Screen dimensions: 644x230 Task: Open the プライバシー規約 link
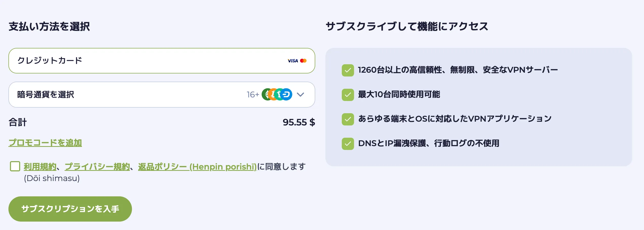[x=98, y=167]
